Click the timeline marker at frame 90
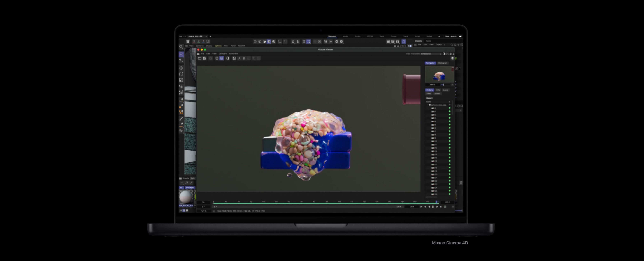 (x=327, y=202)
